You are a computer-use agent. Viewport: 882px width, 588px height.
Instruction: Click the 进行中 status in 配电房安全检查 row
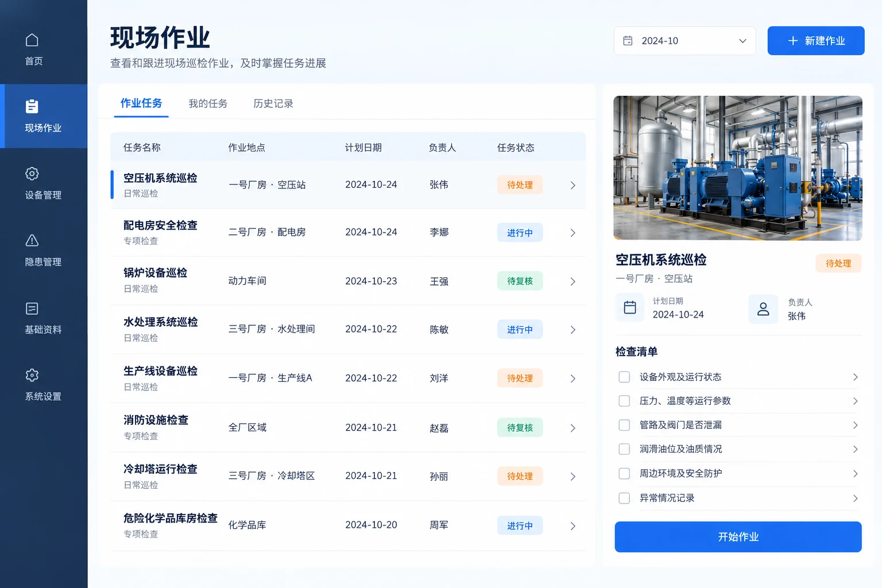tap(520, 233)
